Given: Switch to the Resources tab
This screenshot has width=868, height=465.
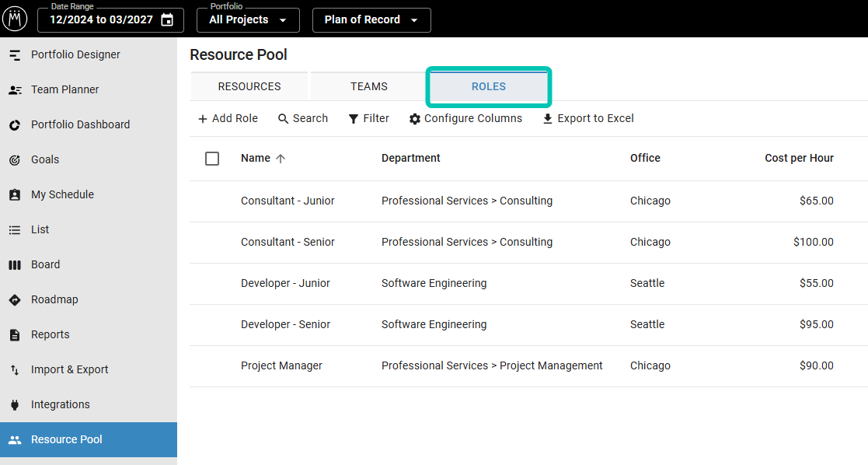Looking at the screenshot, I should (x=249, y=86).
